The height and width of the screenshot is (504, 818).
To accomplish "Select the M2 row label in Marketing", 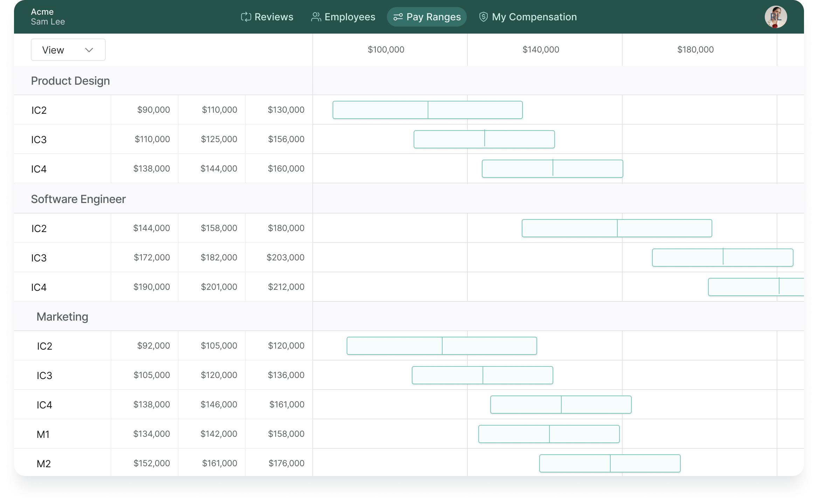I will 43,463.
